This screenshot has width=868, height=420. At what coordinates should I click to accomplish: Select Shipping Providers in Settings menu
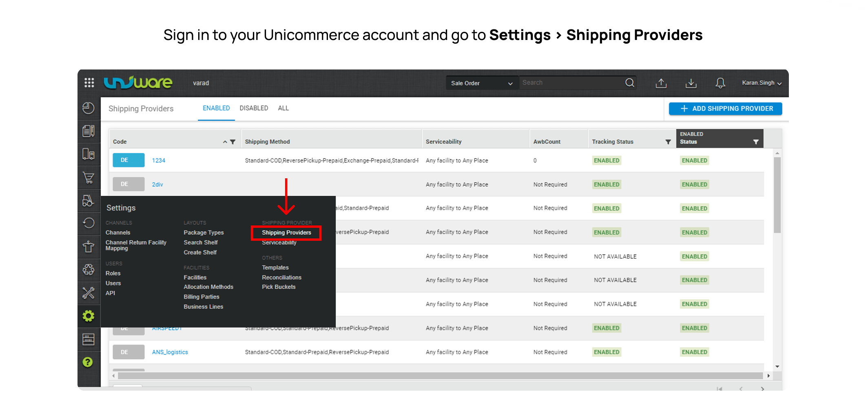pyautogui.click(x=286, y=232)
